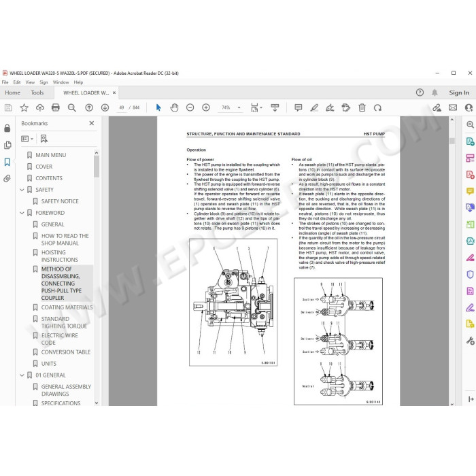Viewport: 476px width, 476px height.
Task: Zoom in with the plus button
Action: pos(206,107)
